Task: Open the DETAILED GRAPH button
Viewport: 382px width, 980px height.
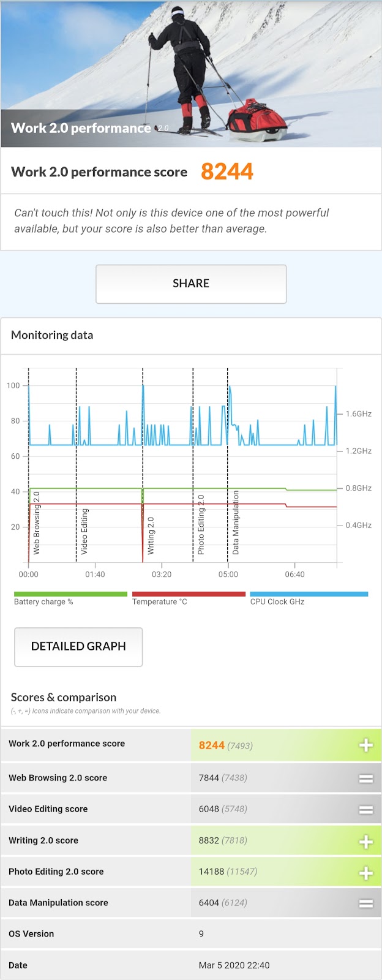Action: tap(78, 646)
